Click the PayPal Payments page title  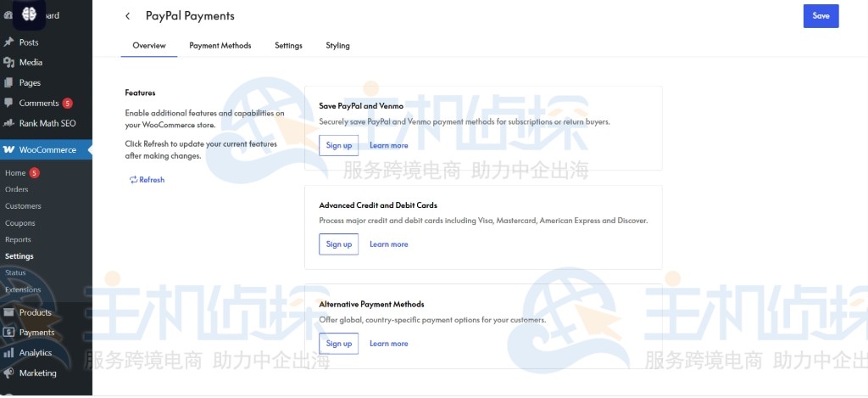[x=191, y=16]
